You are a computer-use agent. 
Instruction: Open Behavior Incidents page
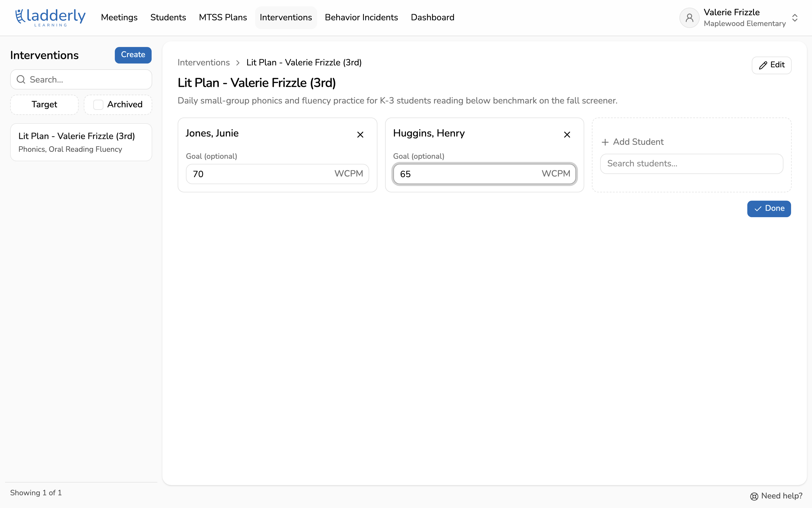click(x=361, y=18)
